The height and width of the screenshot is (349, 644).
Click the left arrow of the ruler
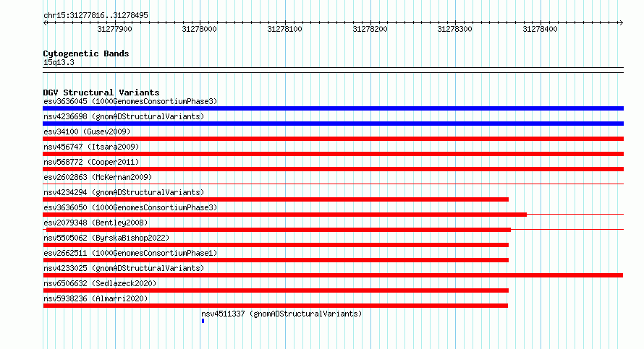click(45, 23)
